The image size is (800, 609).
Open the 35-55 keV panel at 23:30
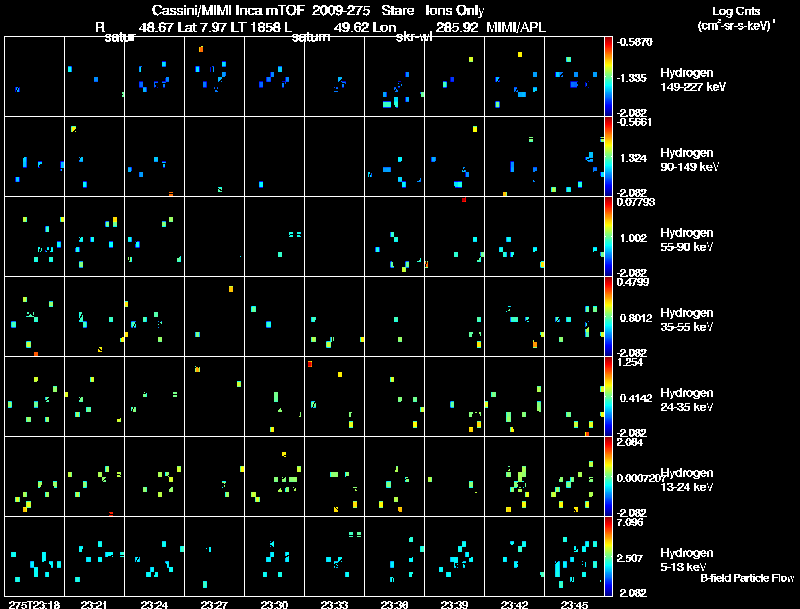click(274, 317)
